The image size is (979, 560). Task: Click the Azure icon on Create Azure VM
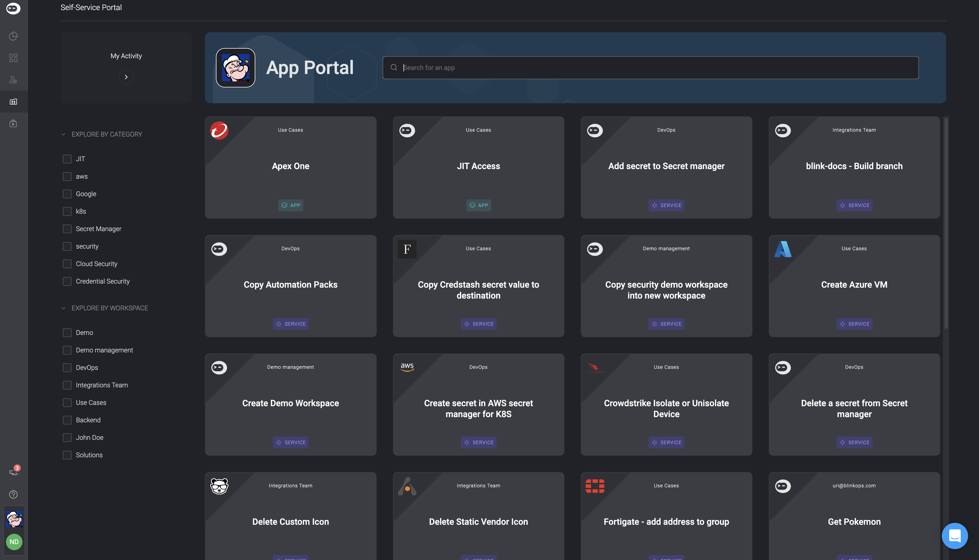783,249
